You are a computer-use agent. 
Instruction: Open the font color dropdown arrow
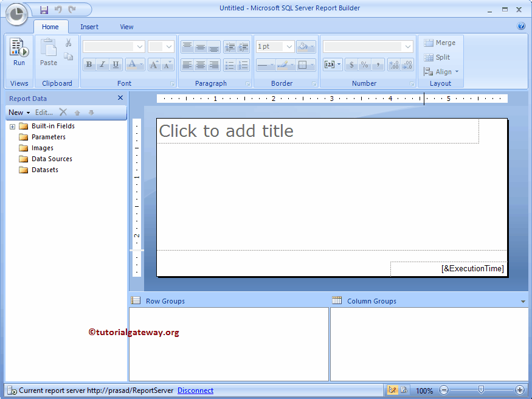(141, 64)
